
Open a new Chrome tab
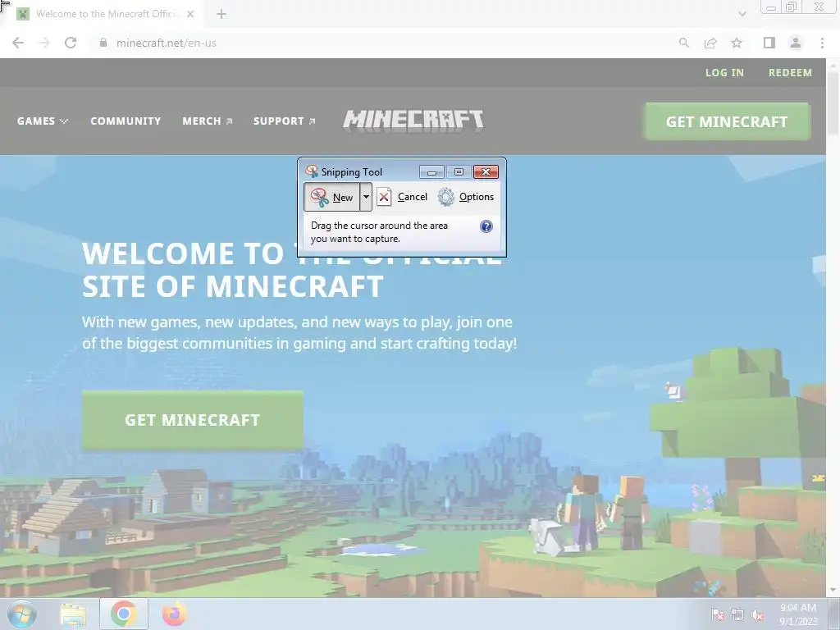(x=221, y=14)
